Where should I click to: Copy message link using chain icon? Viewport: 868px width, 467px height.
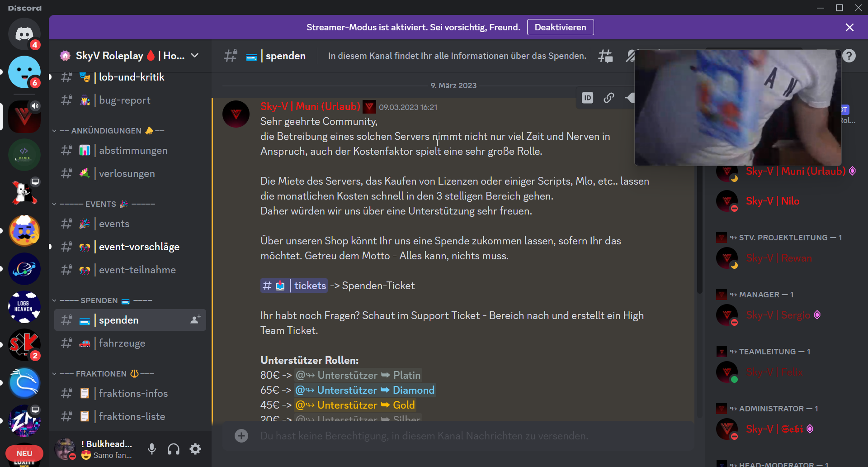[x=609, y=98]
